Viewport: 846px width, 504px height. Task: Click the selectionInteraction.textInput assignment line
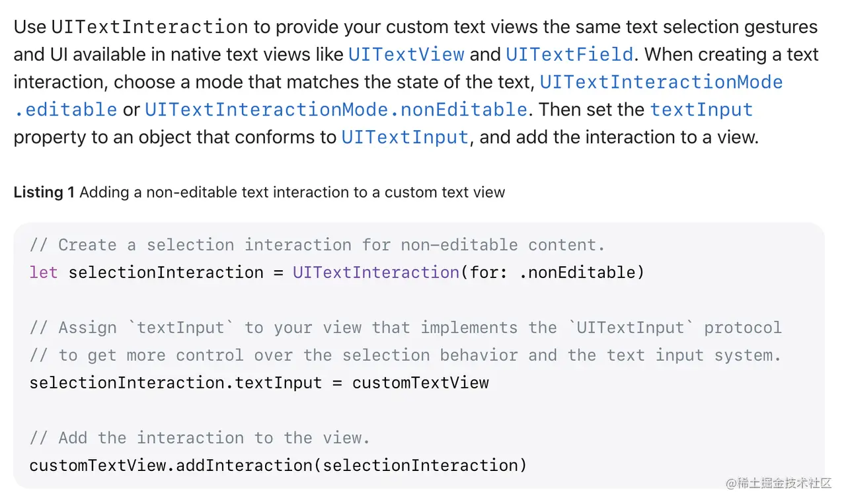pyautogui.click(x=259, y=382)
